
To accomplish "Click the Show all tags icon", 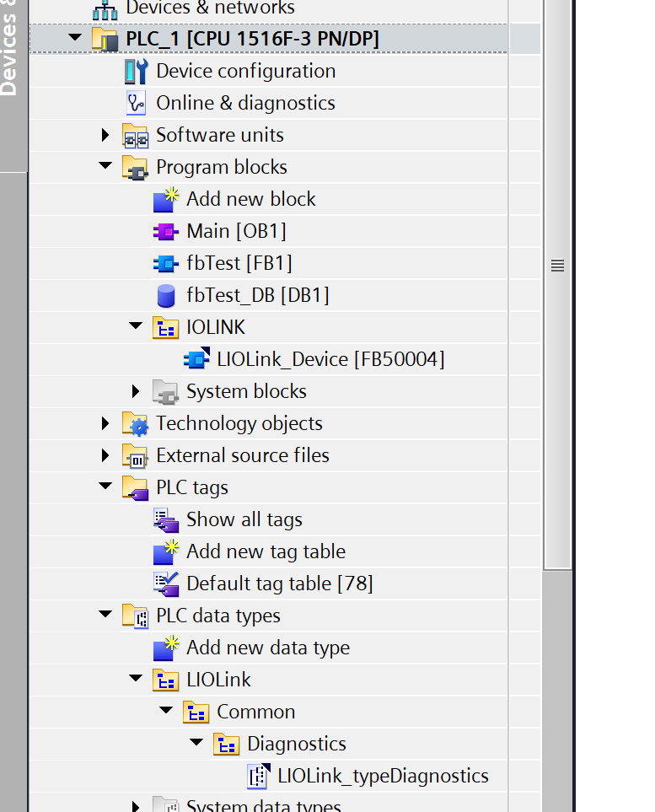I will point(166,520).
